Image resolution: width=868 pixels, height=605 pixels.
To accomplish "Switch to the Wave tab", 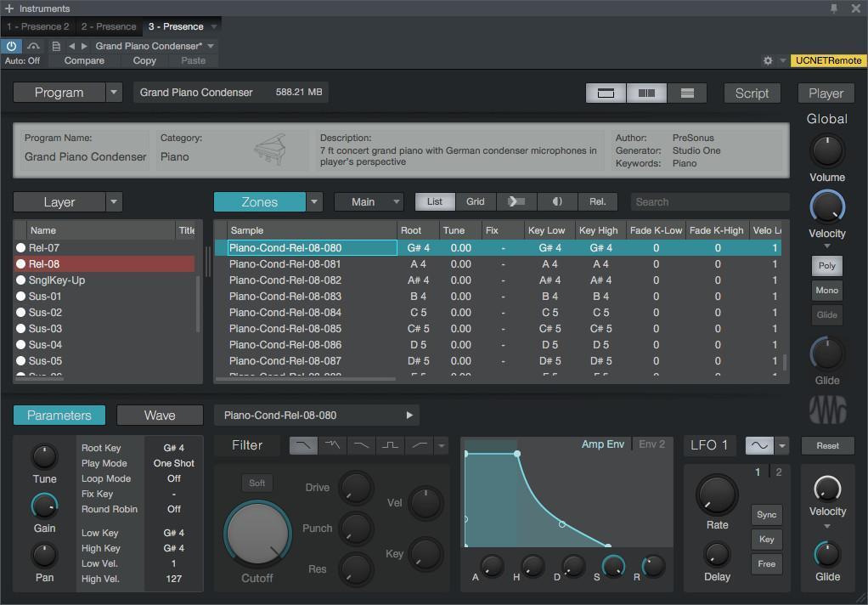I will (160, 416).
